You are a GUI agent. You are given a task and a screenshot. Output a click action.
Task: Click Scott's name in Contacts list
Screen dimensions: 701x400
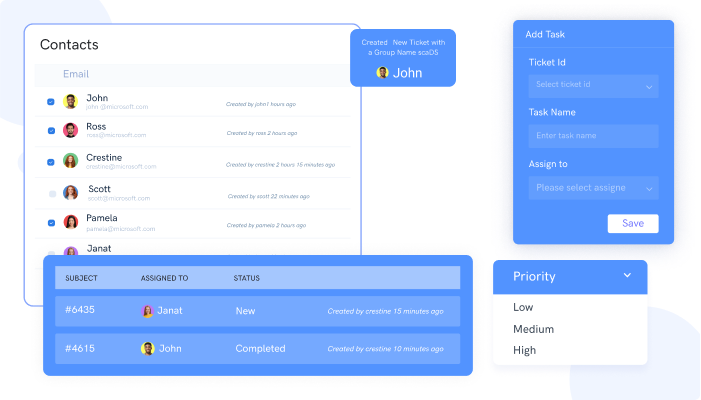[x=99, y=189]
